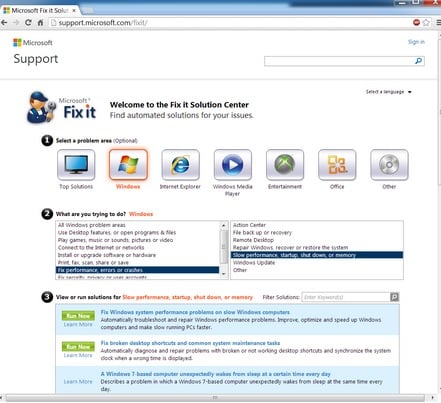Select 'Action Center' in the right list
441x403 pixels.
coord(317,225)
